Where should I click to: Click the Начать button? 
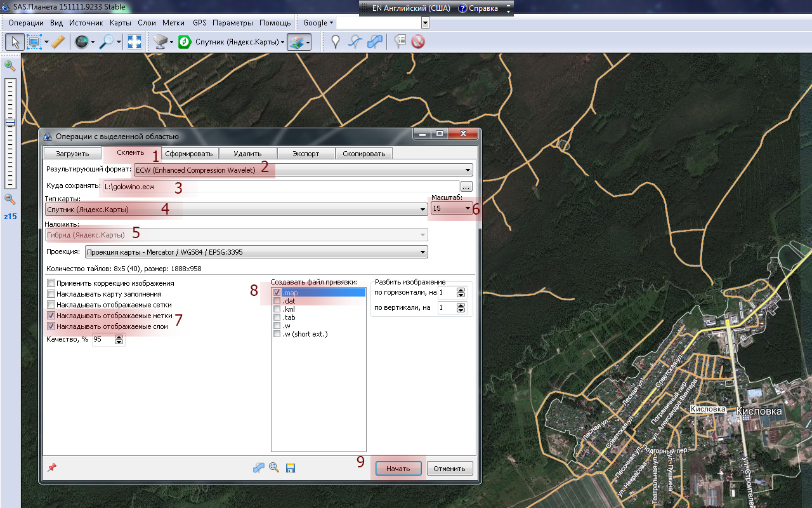click(398, 469)
